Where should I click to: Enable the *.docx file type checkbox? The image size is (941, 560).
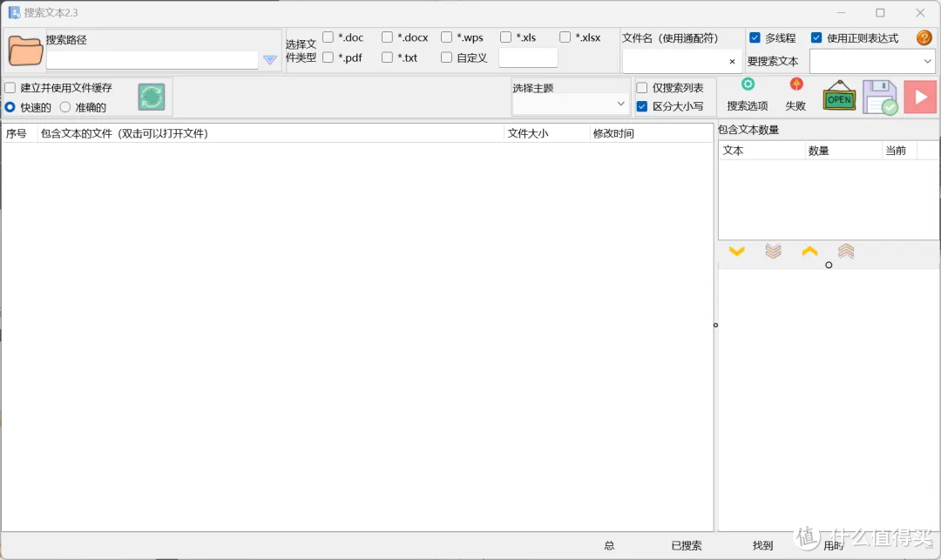387,37
